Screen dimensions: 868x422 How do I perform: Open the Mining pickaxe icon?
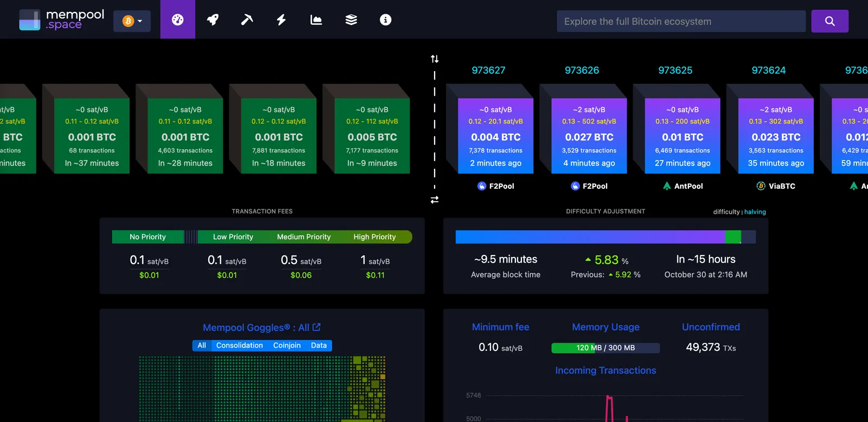coord(247,20)
